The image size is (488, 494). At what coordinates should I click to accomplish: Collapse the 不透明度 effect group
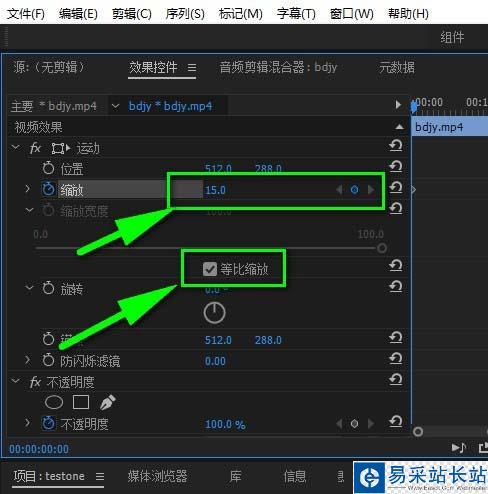click(x=15, y=380)
